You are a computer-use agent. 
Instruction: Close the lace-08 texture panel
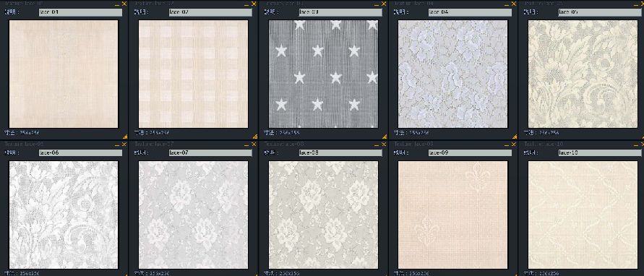[384, 145]
